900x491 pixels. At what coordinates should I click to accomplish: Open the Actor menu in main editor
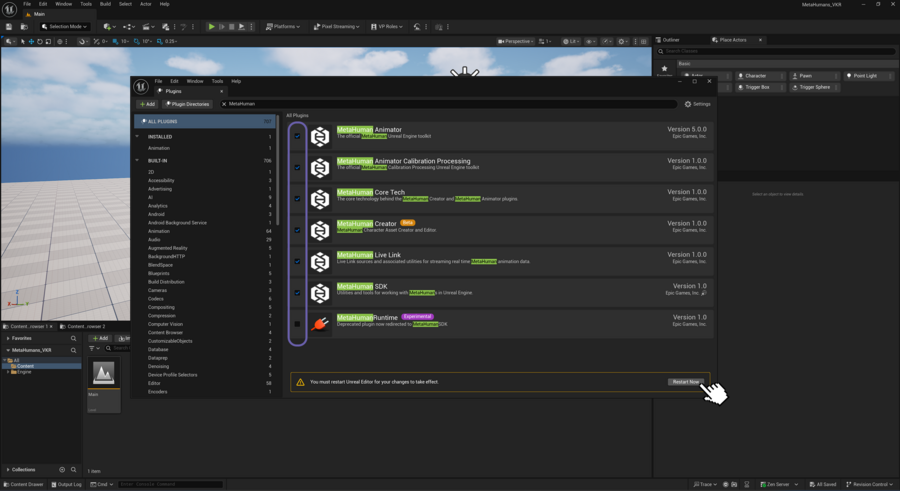146,4
